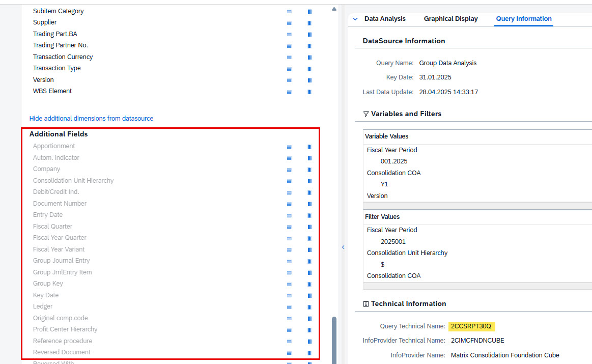592x364 pixels.
Task: Select the Transaction Currency dimension
Action: [63, 57]
